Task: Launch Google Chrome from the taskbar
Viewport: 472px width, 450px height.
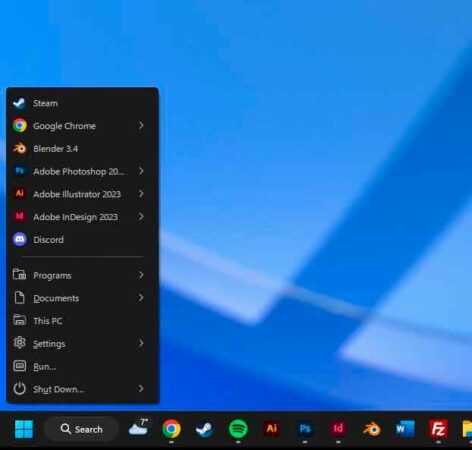Action: tap(171, 429)
